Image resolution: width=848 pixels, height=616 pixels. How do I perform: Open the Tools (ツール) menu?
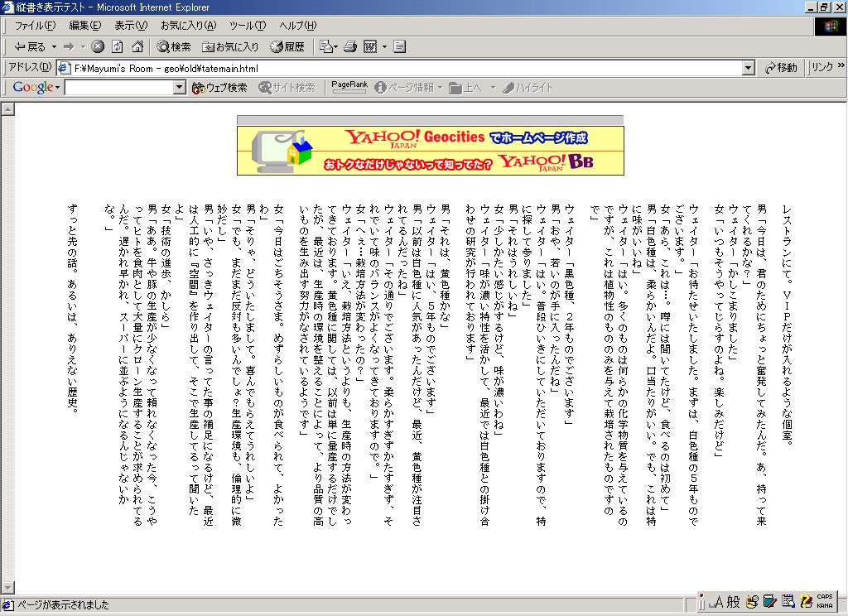point(248,26)
